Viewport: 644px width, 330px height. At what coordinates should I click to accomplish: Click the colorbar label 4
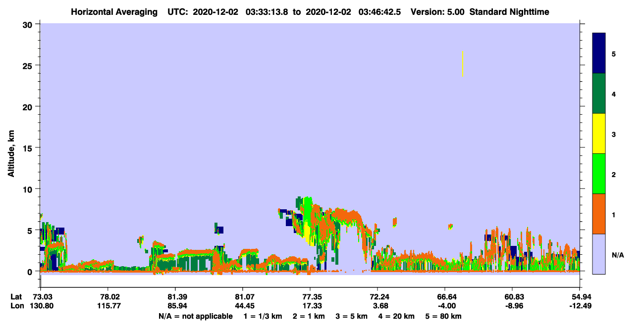click(x=614, y=94)
